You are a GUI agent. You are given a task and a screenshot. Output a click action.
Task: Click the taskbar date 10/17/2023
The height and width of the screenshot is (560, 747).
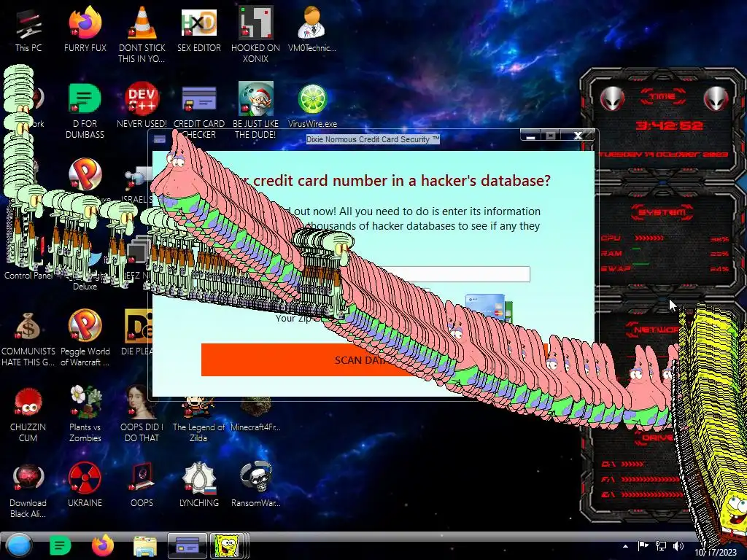point(715,553)
